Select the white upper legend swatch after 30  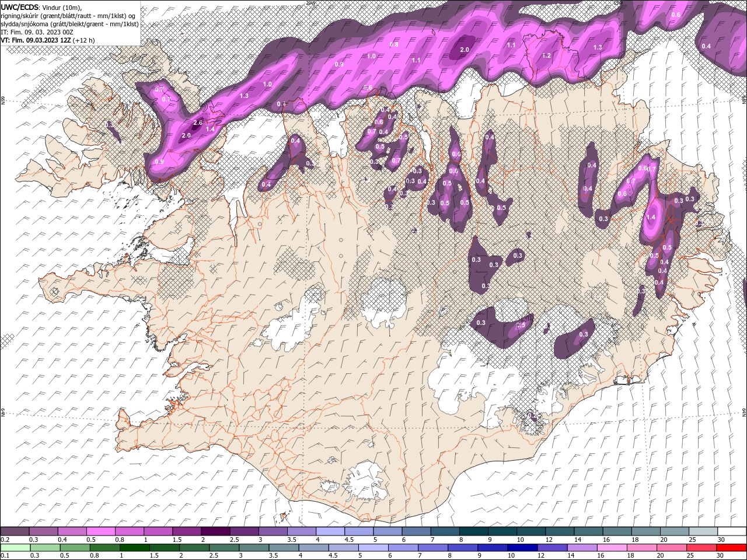pyautogui.click(x=732, y=531)
